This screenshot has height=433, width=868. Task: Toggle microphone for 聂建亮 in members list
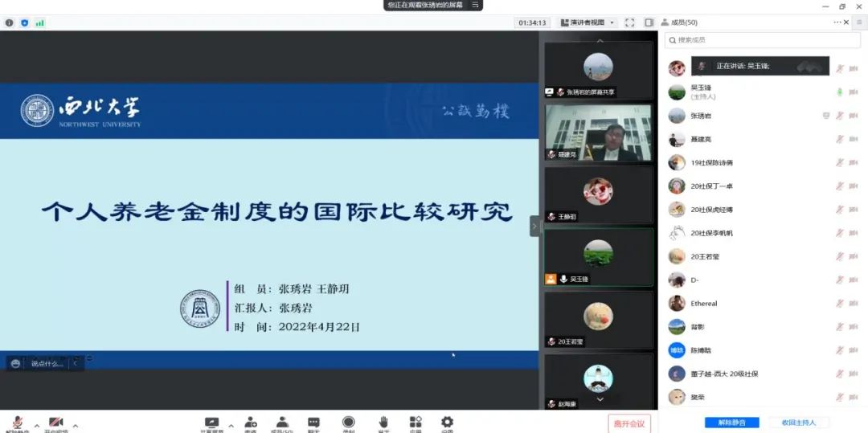tap(840, 139)
